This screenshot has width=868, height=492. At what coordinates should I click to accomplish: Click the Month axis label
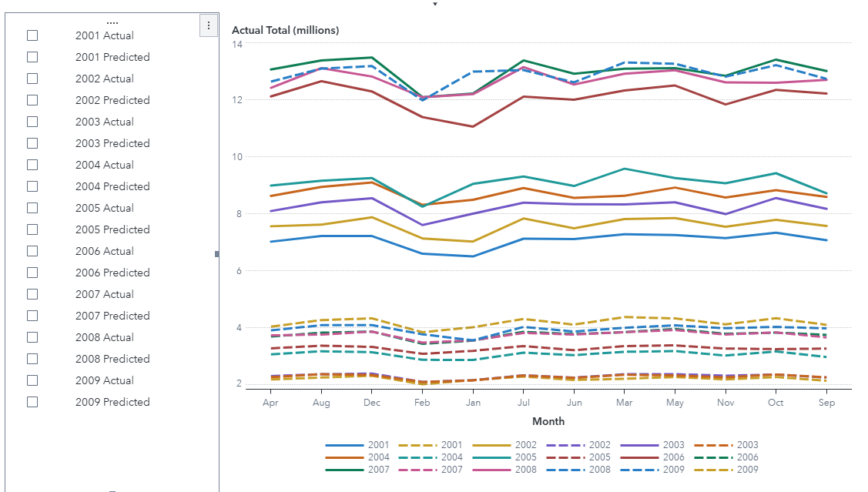[x=548, y=421]
